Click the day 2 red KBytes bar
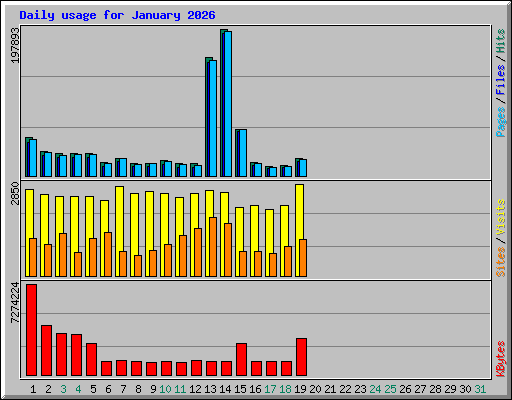Image resolution: width=512 pixels, height=400 pixels. [x=46, y=350]
